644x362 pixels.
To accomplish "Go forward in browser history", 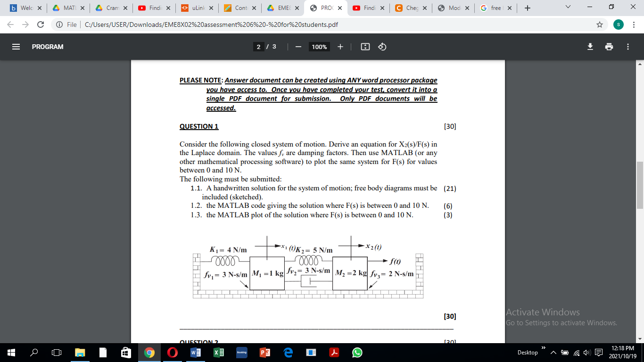I will coord(26,25).
